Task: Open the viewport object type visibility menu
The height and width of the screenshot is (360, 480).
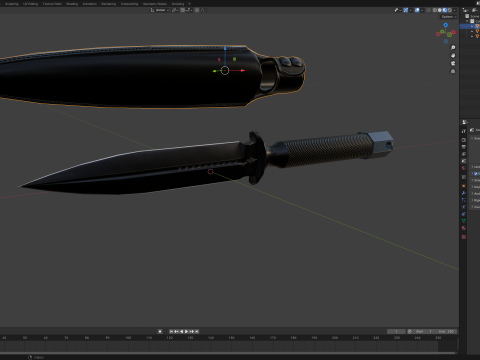Action: [x=397, y=10]
